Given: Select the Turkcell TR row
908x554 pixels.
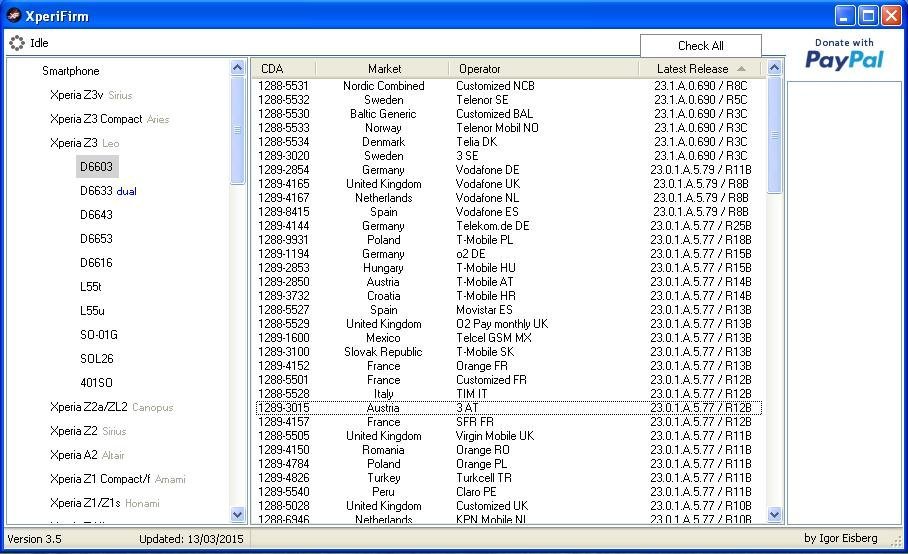Looking at the screenshot, I should 508,478.
